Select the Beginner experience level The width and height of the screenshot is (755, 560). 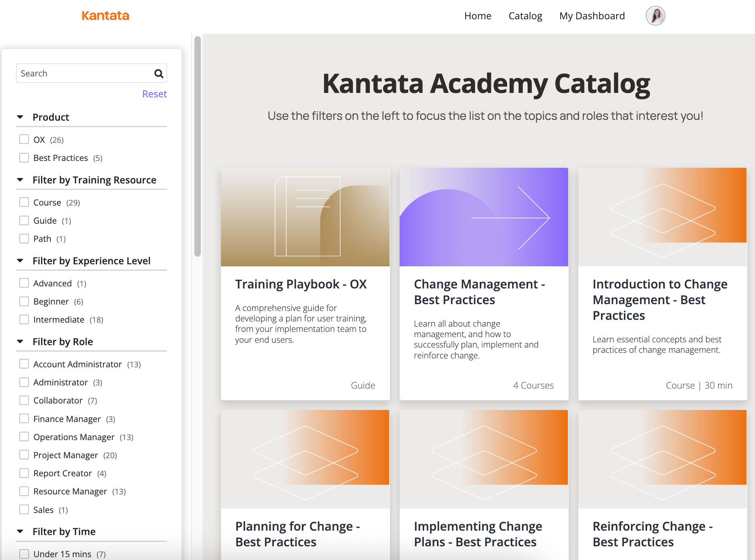[24, 301]
